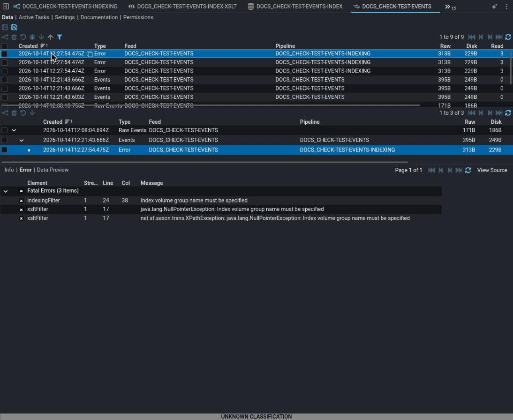The image size is (513, 420).
Task: Refresh the error page list
Action: tap(468, 170)
